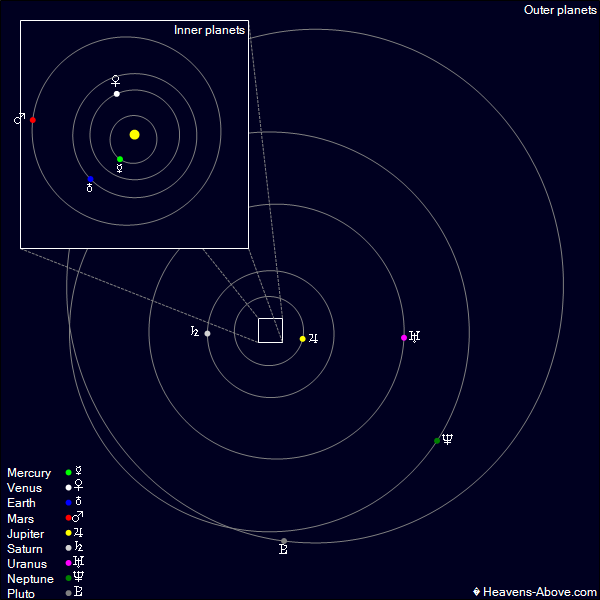Image resolution: width=600 pixels, height=600 pixels.
Task: Click the small white inner-planets box at center
Action: click(x=270, y=330)
